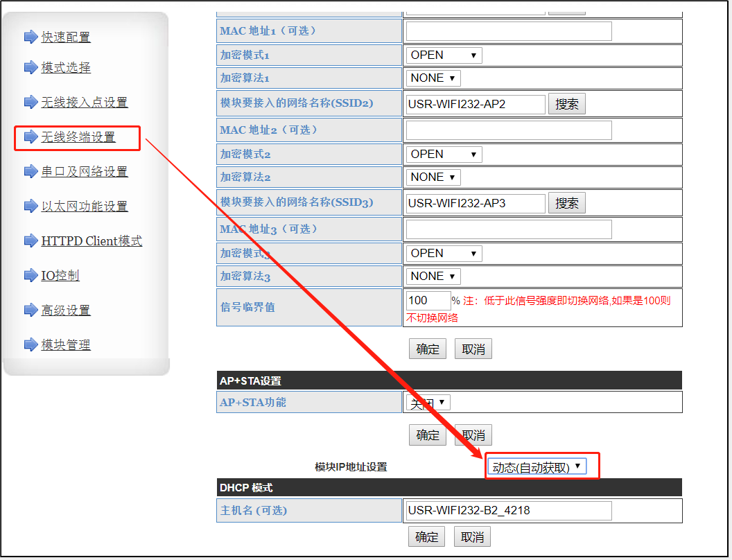Click the arrow icon beside 以太网功能设置

pos(31,207)
